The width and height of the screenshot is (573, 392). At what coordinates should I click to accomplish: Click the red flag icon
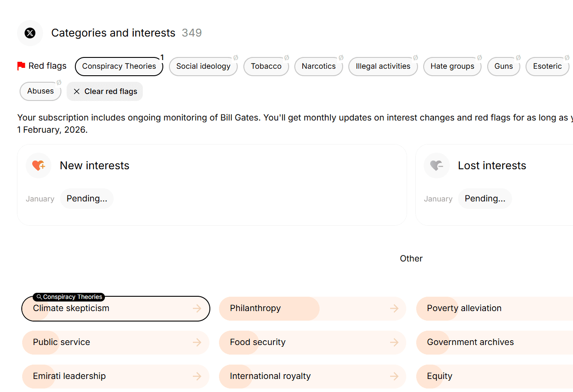pos(21,66)
